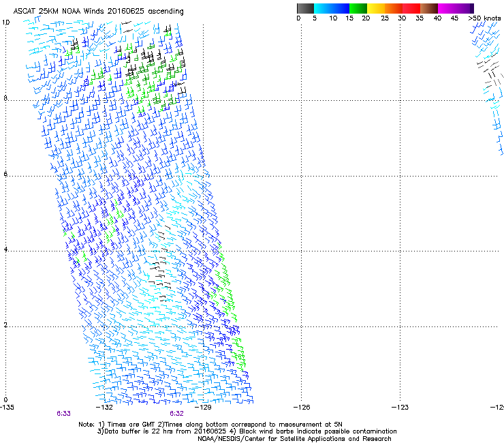The height and width of the screenshot is (443, 504).
Task: Click the '-135' longitude axis label
Action: [x=7, y=408]
